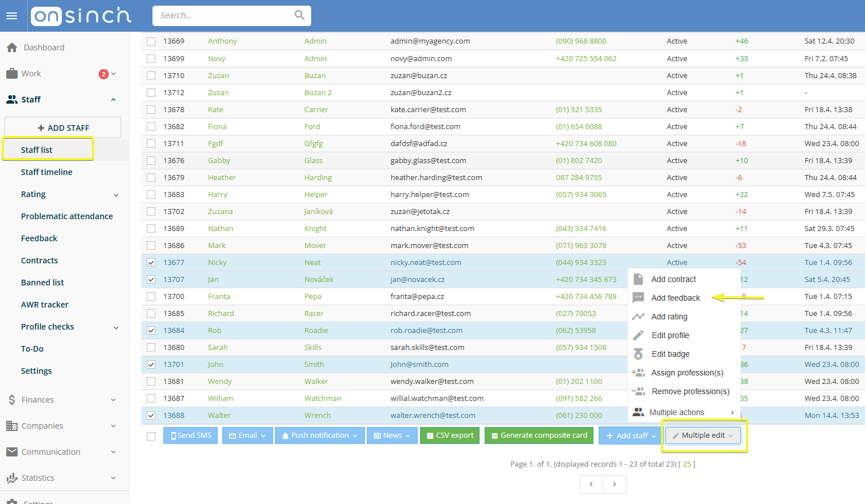Open Problematic attendance in sidebar
Viewport: 865px width, 504px height.
pos(67,216)
